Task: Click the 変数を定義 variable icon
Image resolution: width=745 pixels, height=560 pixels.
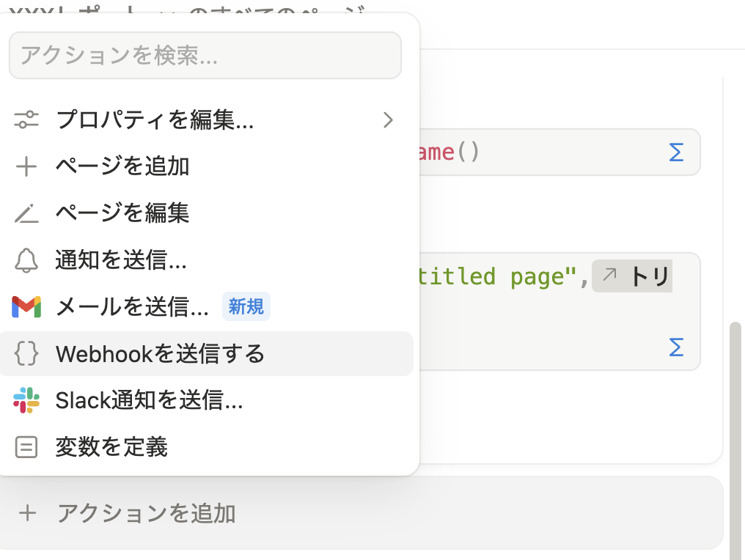Action: (26, 447)
